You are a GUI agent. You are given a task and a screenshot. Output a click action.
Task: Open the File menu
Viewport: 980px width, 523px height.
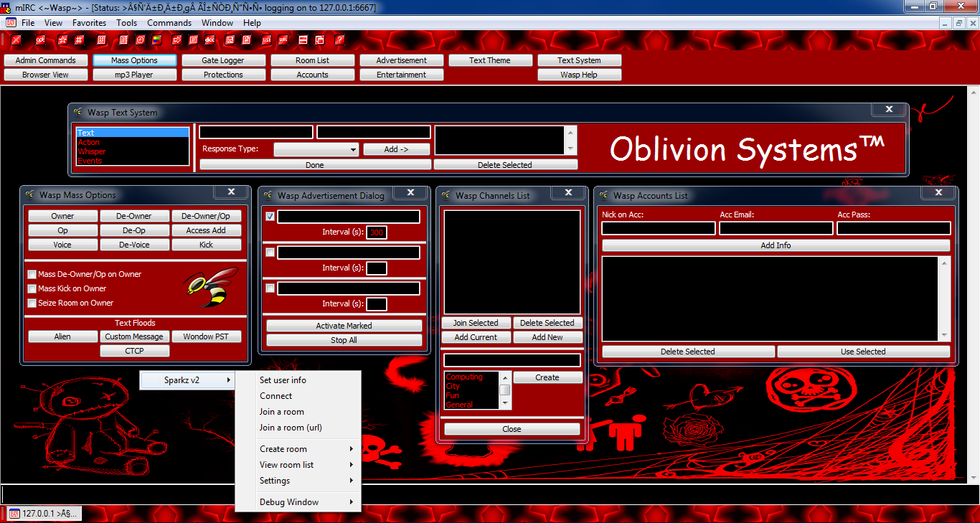coord(28,23)
